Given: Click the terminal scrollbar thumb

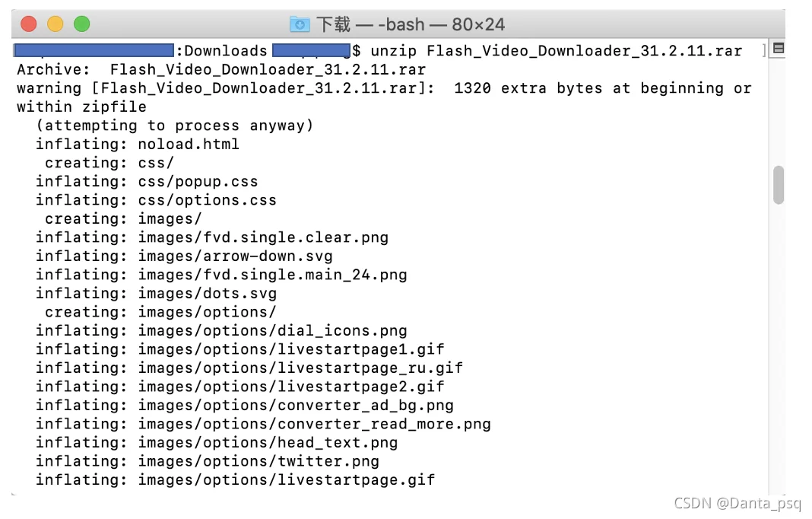Looking at the screenshot, I should [x=778, y=185].
